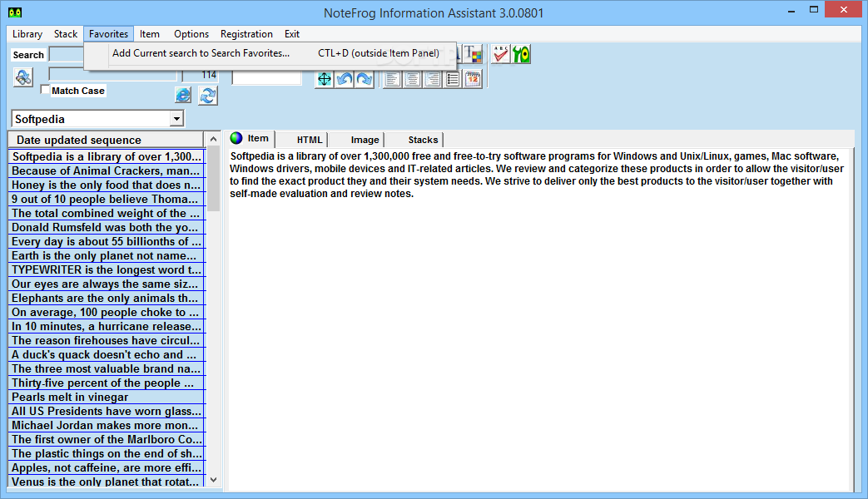Click the undo arrow icon
The image size is (868, 499).
tap(345, 78)
